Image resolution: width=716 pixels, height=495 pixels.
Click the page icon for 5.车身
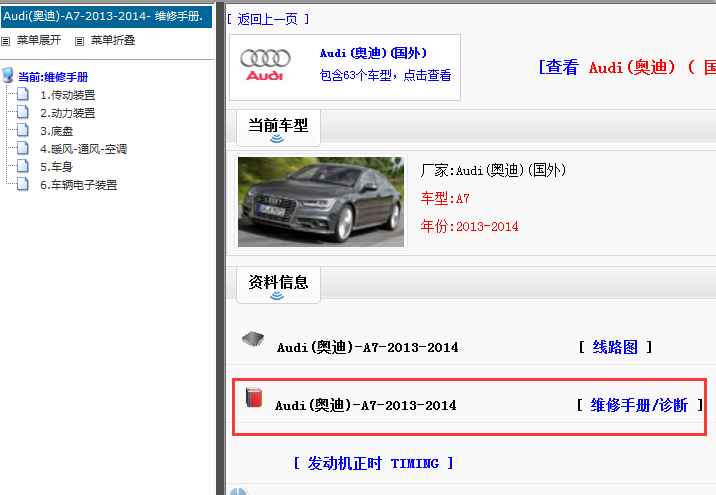23,166
